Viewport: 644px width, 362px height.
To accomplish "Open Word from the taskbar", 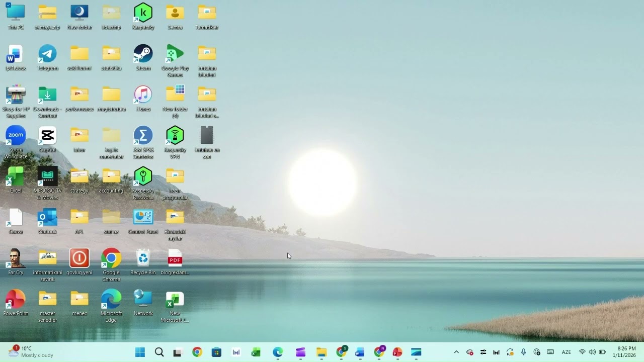I will tap(360, 352).
